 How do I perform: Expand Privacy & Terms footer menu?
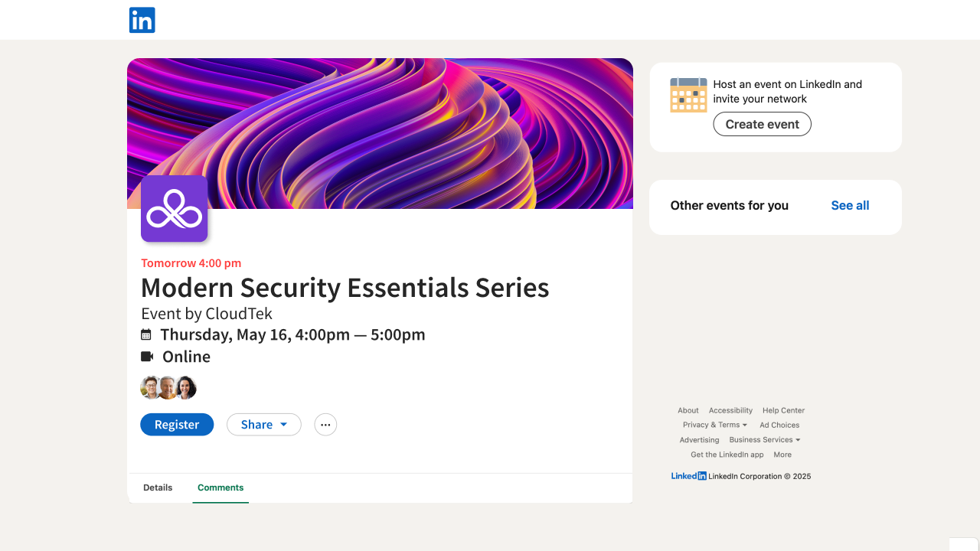click(x=714, y=425)
